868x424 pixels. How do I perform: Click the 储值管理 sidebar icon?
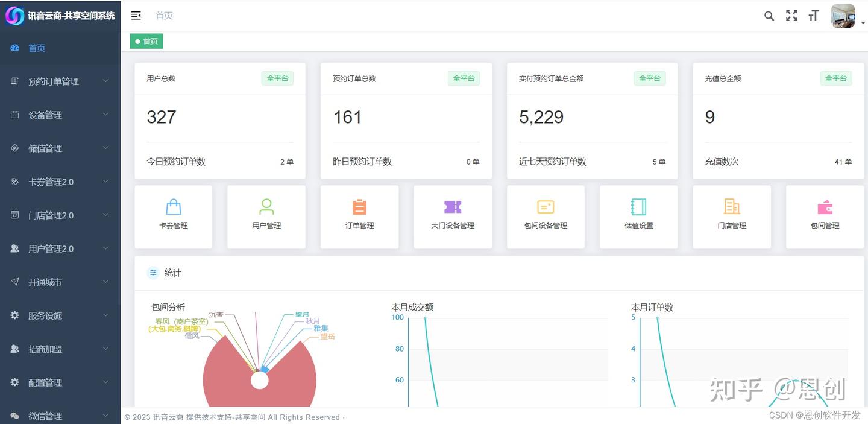pos(15,148)
